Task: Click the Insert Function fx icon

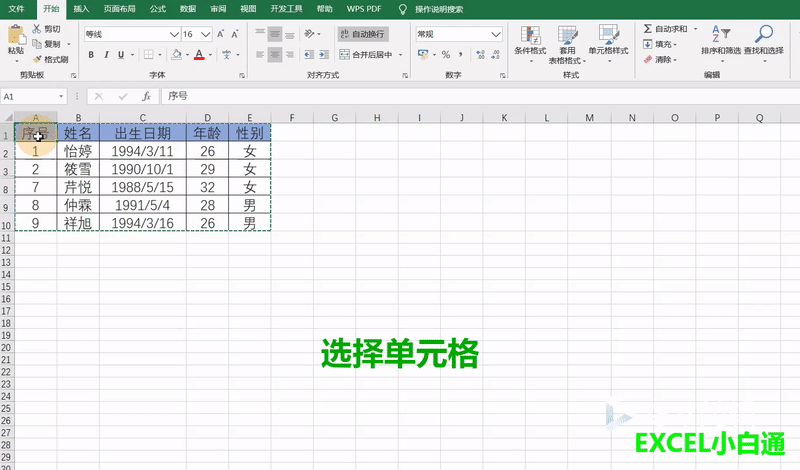Action: (146, 96)
